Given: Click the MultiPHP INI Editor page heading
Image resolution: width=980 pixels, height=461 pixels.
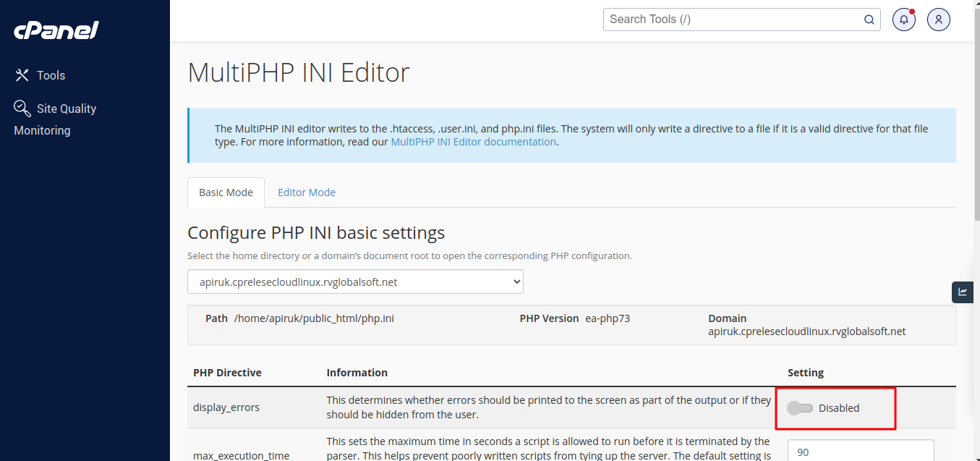Looking at the screenshot, I should point(298,73).
